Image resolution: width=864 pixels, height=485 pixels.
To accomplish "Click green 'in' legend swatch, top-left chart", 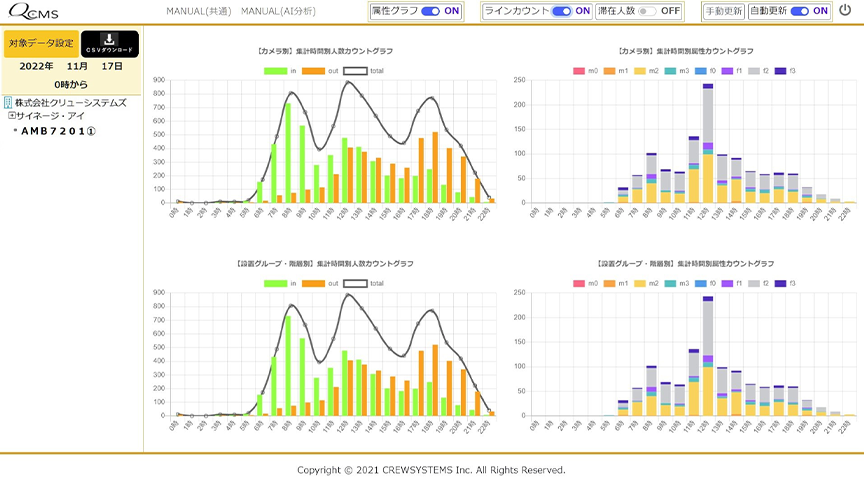I will coord(276,71).
